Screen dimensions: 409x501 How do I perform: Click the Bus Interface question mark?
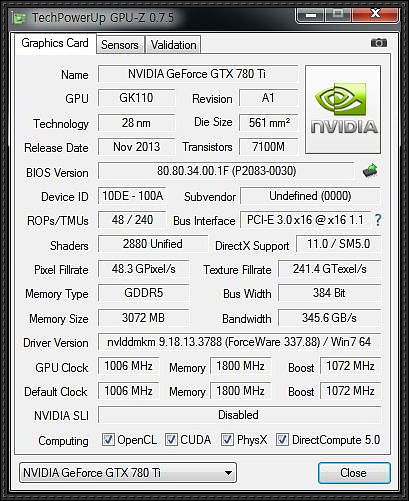click(x=378, y=220)
